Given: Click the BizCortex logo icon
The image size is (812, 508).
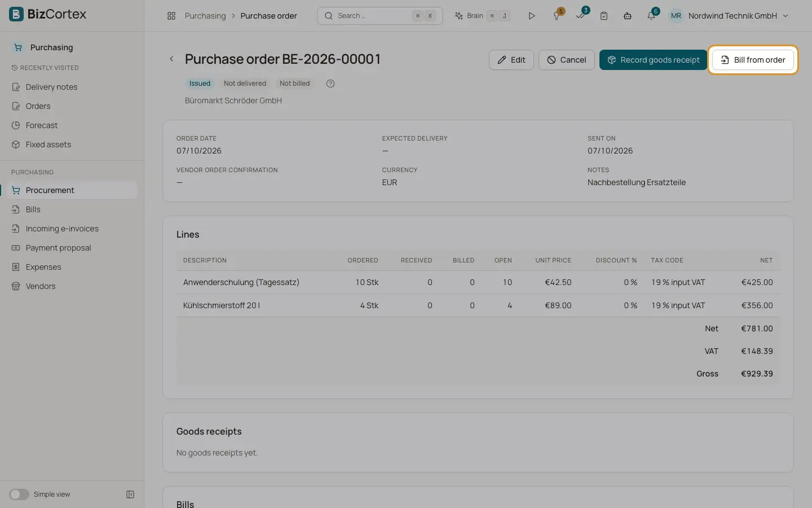Looking at the screenshot, I should pyautogui.click(x=16, y=14).
